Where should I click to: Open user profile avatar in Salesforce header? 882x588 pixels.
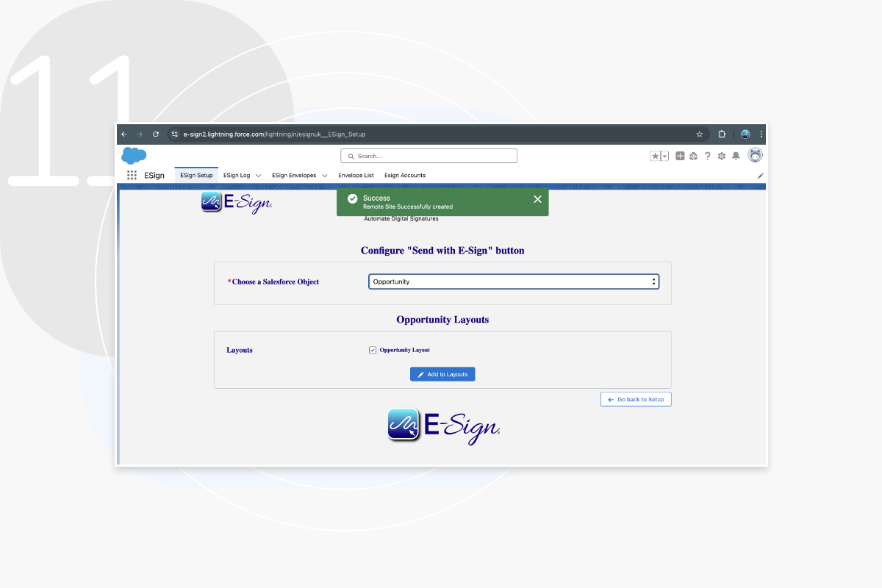[x=755, y=155]
